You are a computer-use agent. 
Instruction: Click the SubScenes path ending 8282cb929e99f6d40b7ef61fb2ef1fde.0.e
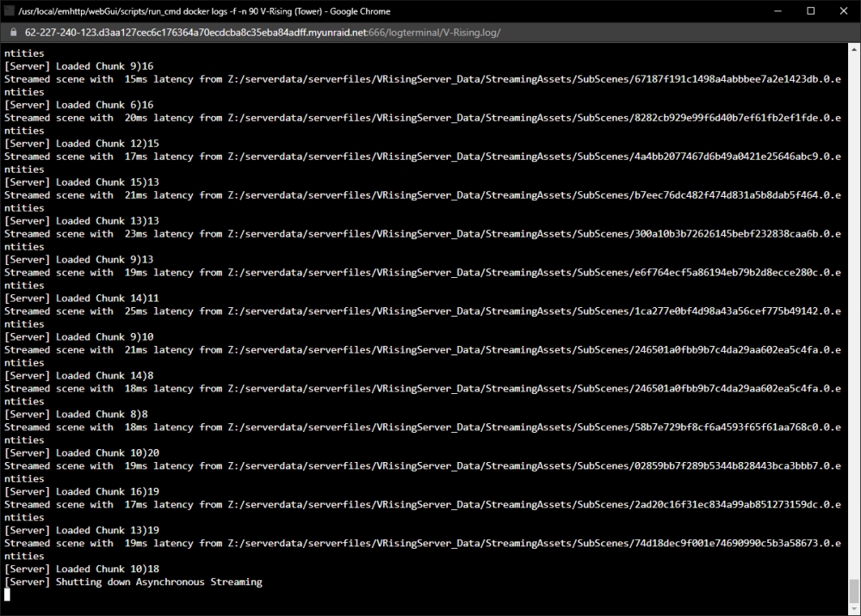tap(535, 117)
